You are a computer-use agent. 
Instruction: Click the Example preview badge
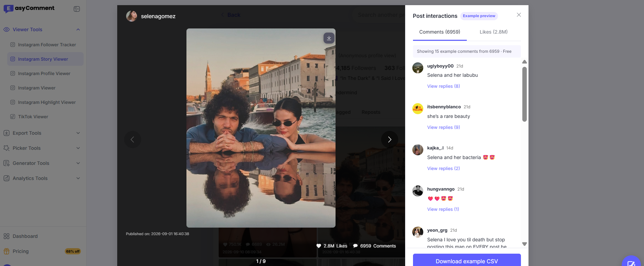[479, 16]
